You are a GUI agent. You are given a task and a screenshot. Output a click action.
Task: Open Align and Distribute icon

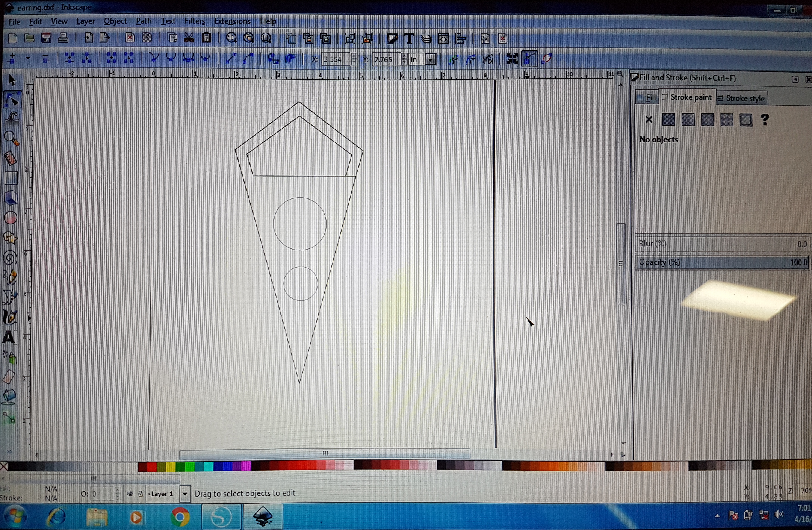coord(461,39)
